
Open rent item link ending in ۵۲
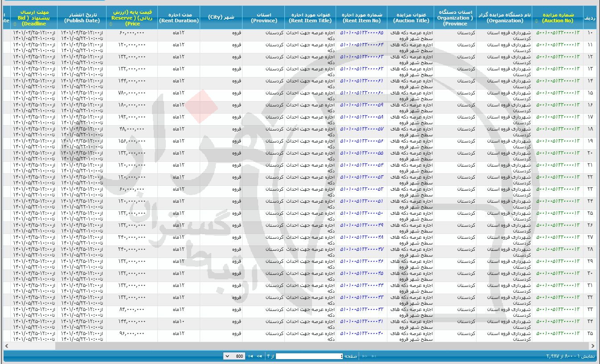tap(362, 189)
